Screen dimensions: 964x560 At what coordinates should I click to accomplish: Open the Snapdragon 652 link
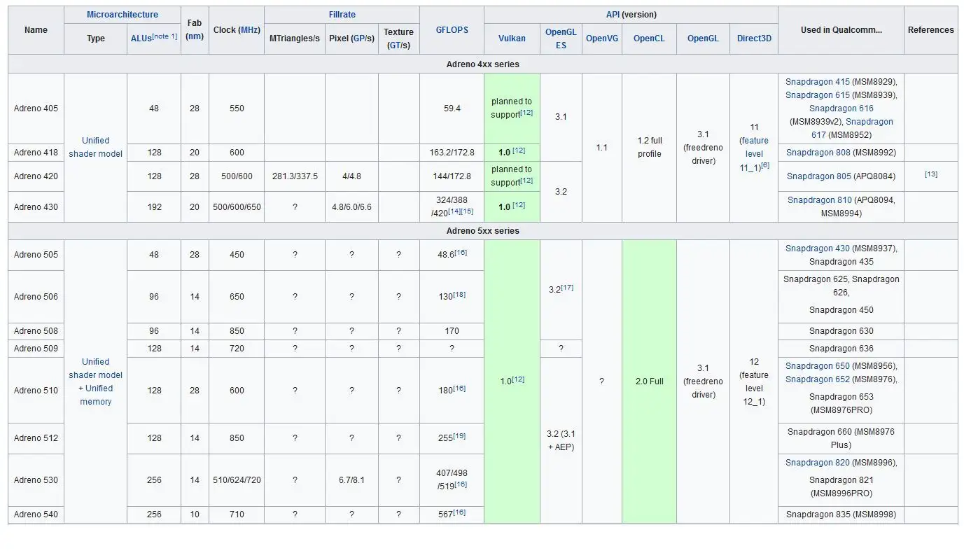click(x=818, y=379)
